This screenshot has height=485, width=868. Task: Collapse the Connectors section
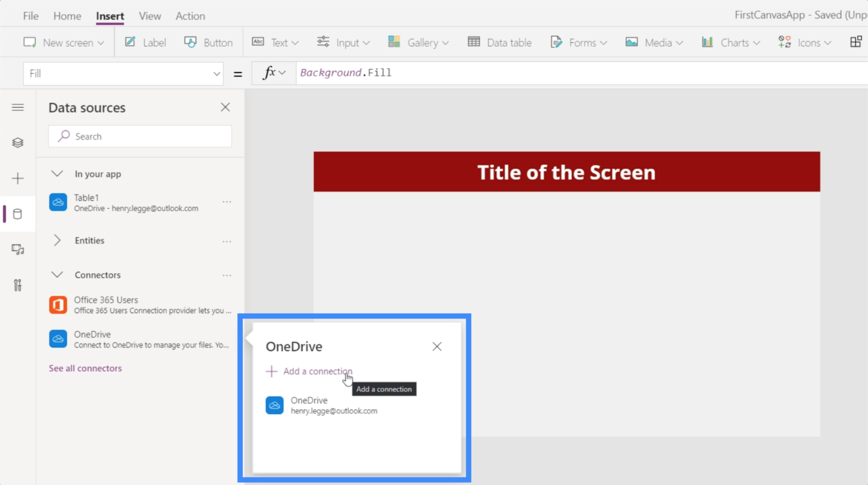[x=57, y=275]
